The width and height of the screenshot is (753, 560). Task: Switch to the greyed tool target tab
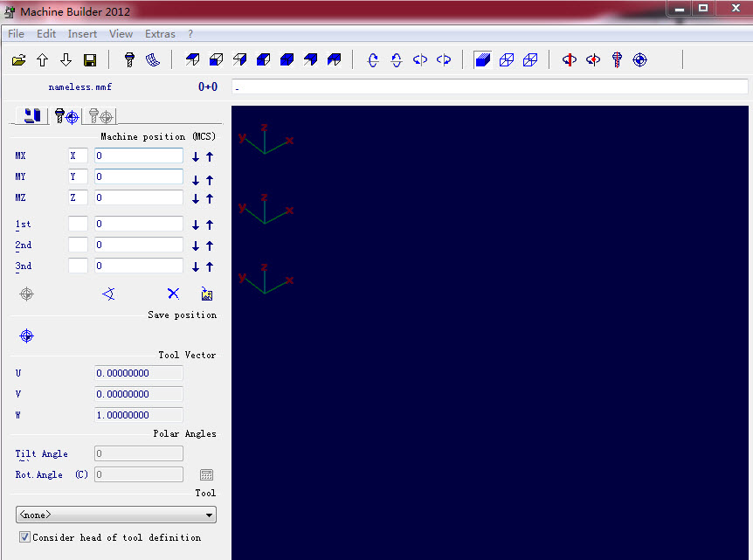[100, 116]
